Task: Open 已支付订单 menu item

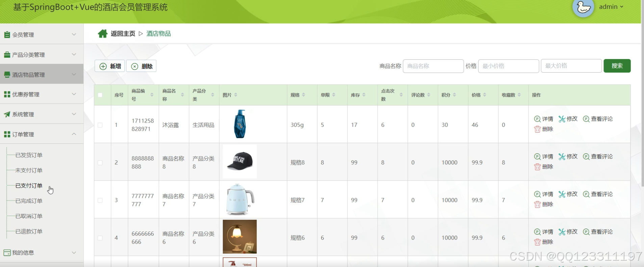Action: [29, 186]
